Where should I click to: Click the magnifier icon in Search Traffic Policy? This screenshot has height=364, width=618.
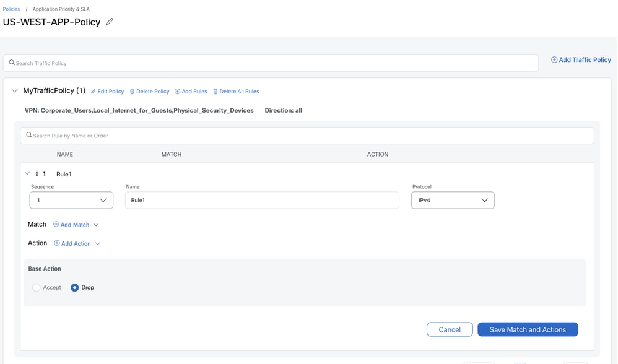pos(12,63)
